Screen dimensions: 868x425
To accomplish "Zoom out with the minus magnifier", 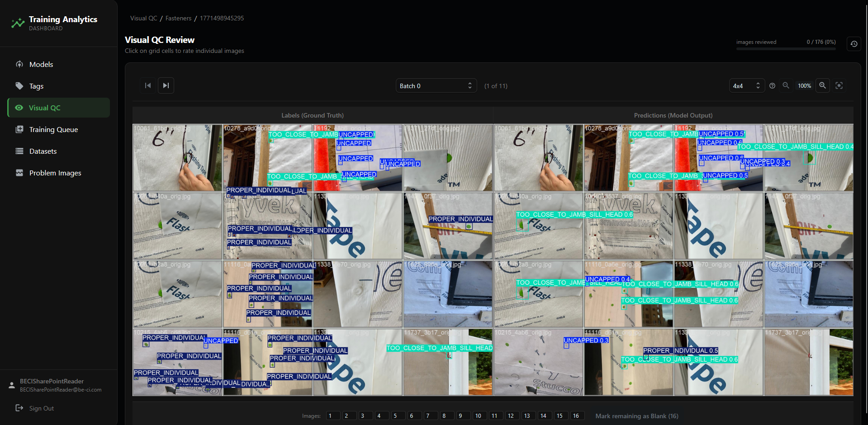I will coord(786,85).
